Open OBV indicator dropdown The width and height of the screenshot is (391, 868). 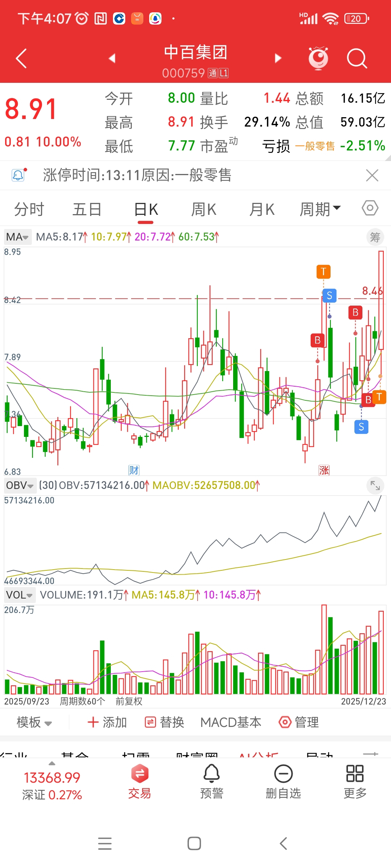pos(20,485)
